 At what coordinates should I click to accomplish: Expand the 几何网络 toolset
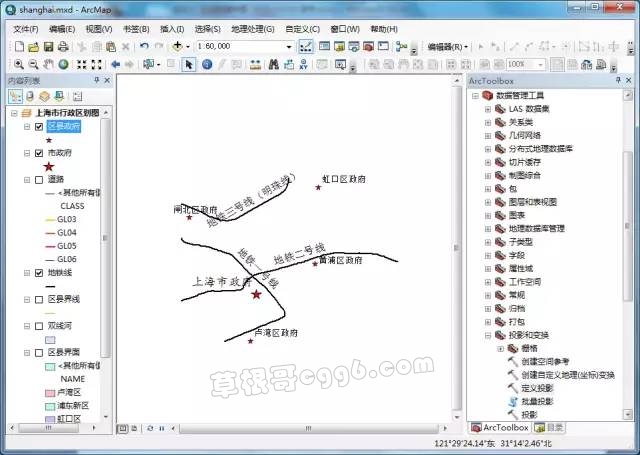[x=488, y=135]
